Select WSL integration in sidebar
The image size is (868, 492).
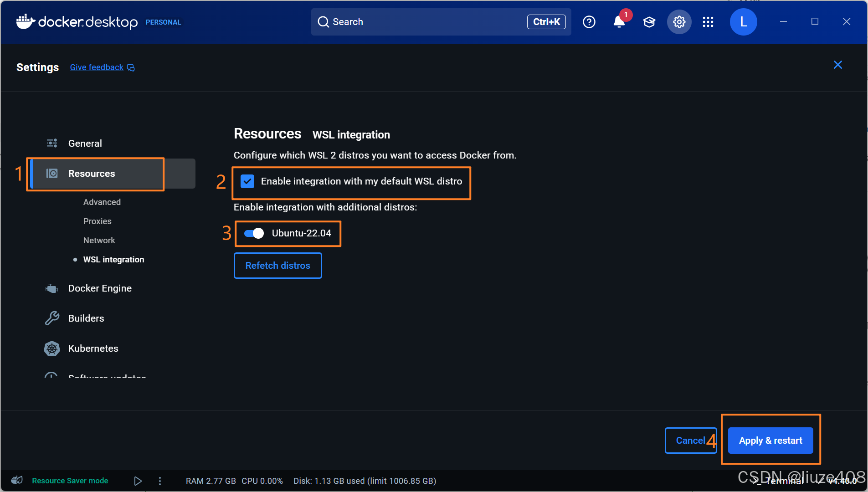pyautogui.click(x=113, y=260)
